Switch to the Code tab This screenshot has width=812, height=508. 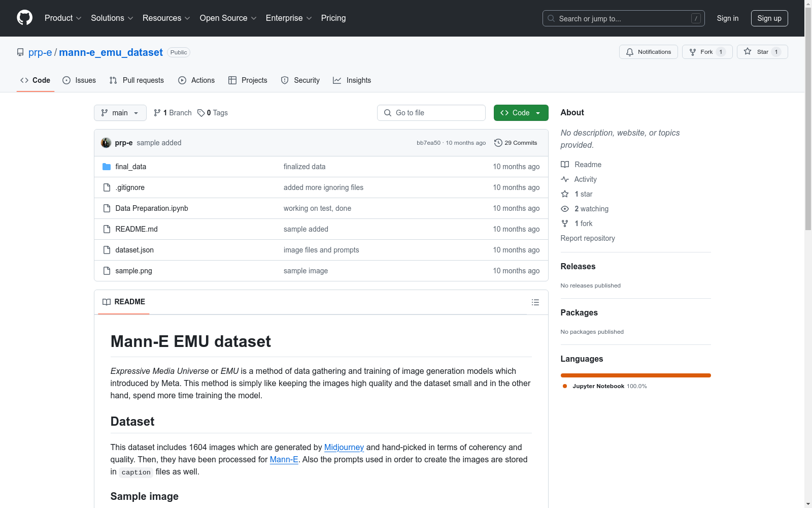[x=36, y=80]
